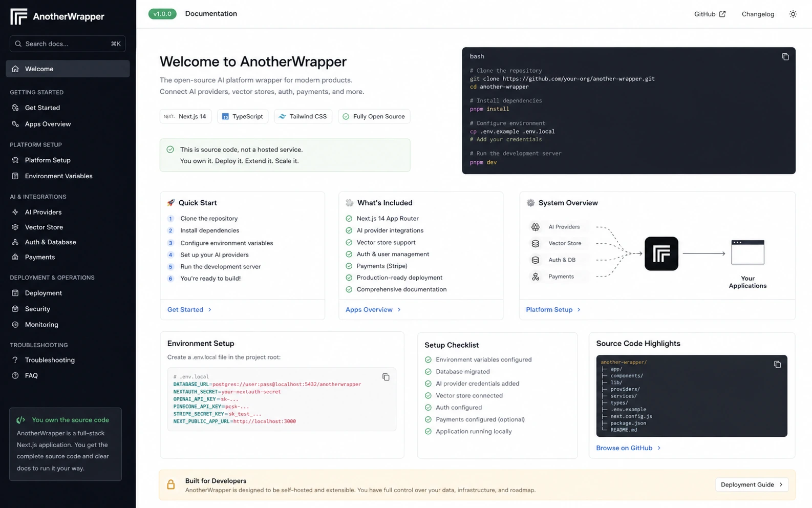The height and width of the screenshot is (508, 812).
Task: Click the Environment Variables sidebar icon
Action: click(x=15, y=176)
